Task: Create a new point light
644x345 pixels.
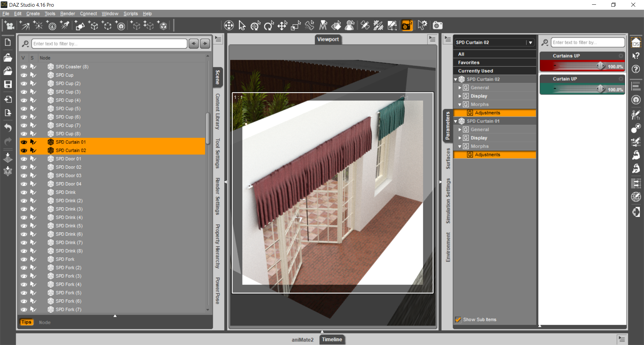Action: [x=38, y=25]
